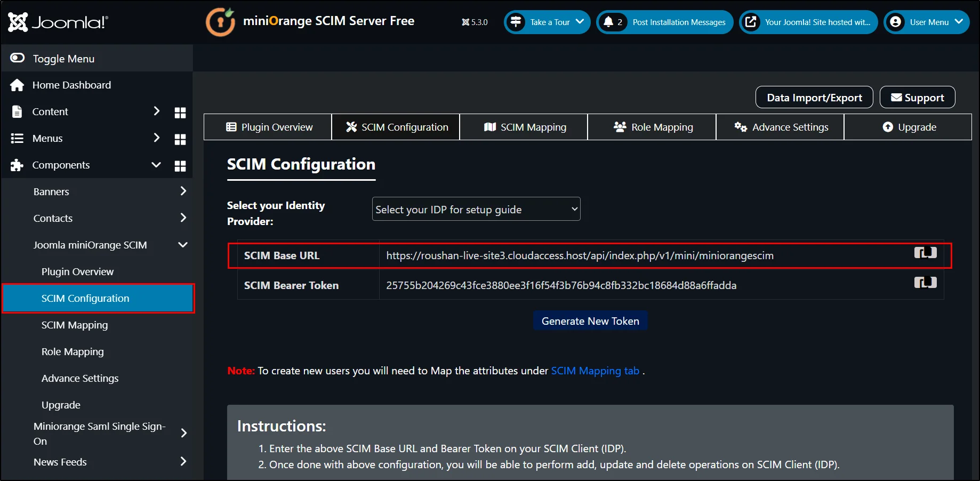Click the Data Import/Export button
This screenshot has width=980, height=481.
(814, 98)
